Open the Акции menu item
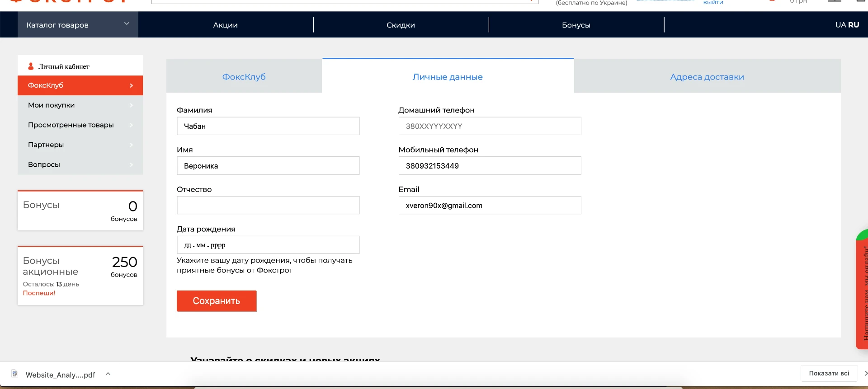 pos(225,25)
